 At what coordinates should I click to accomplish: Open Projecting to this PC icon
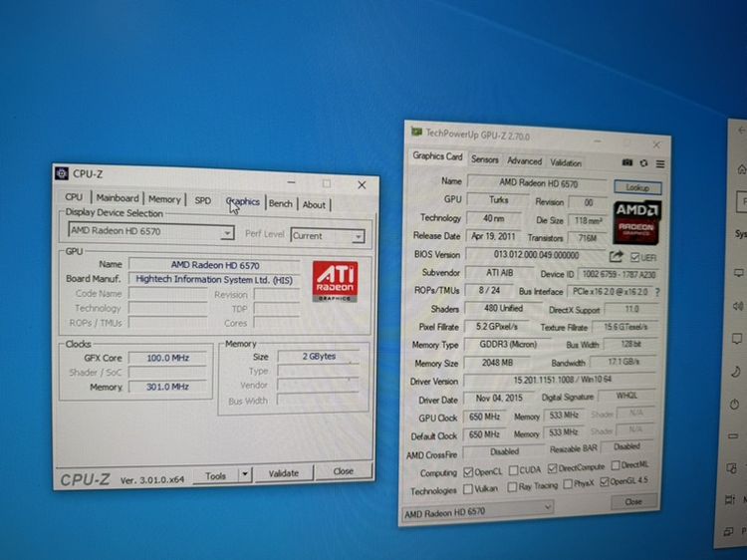pyautogui.click(x=728, y=531)
